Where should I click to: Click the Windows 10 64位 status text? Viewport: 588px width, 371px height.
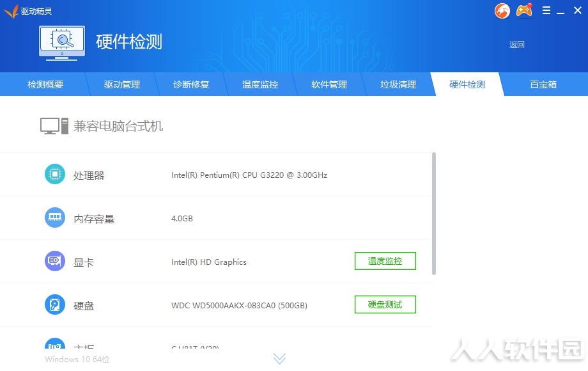77,359
